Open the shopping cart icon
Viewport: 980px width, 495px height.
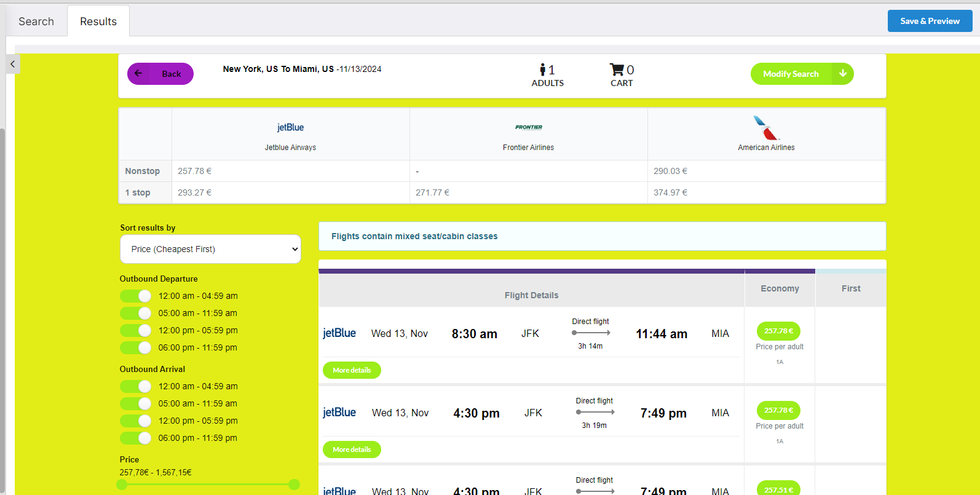[617, 69]
